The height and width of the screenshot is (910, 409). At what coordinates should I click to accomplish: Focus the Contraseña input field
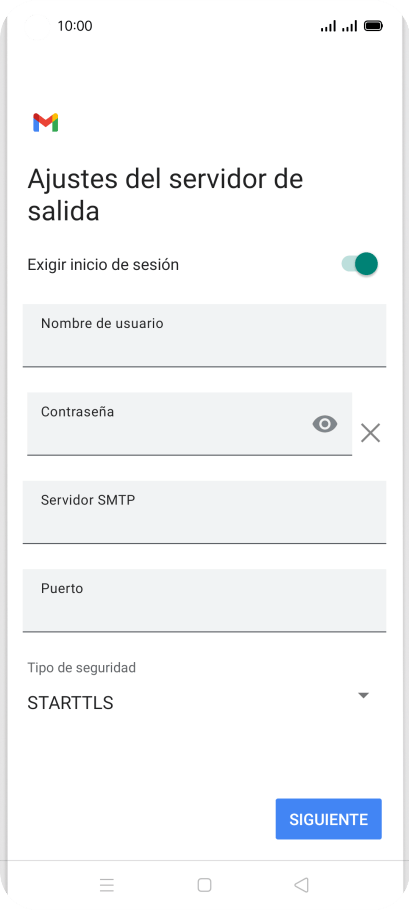[x=189, y=424]
